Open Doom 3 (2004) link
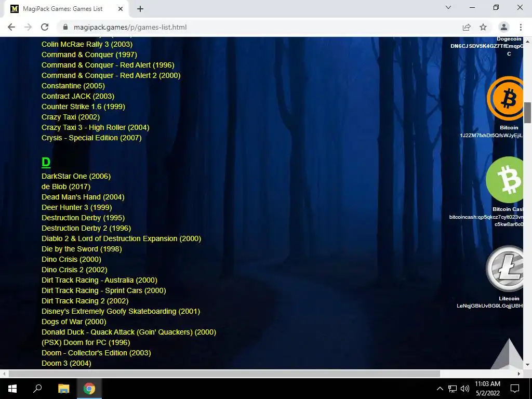This screenshot has height=399, width=532. point(66,363)
